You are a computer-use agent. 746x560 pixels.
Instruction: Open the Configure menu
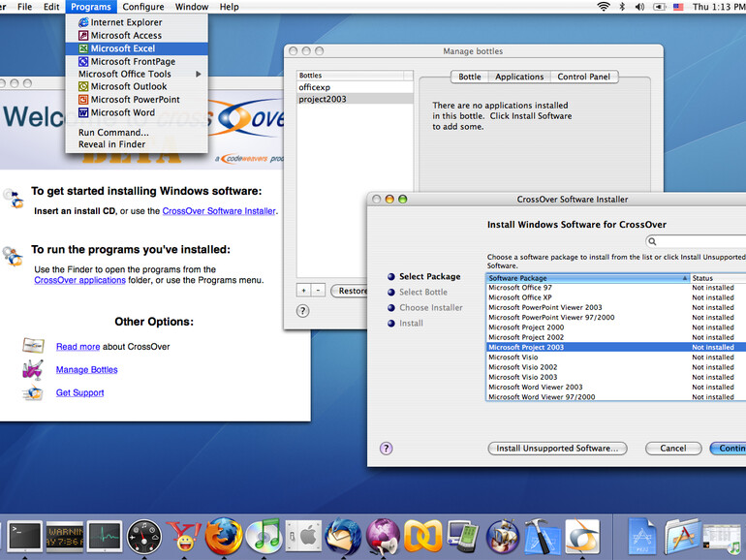142,7
